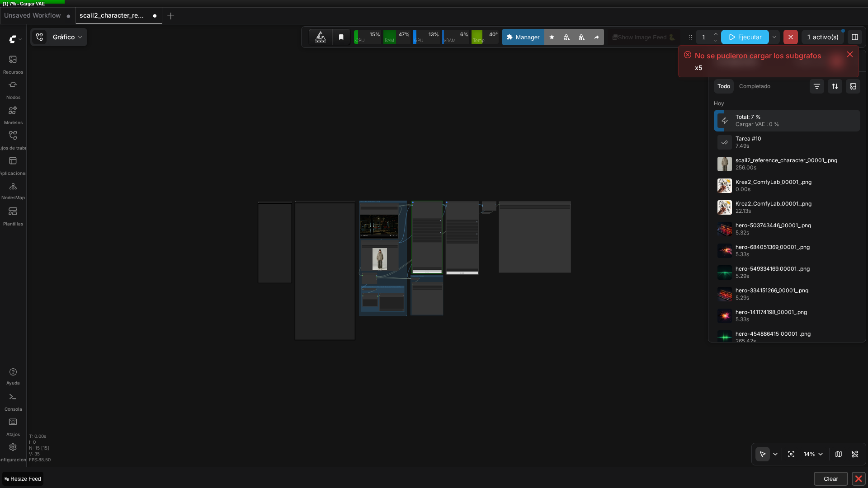
Task: Select the Completado queue tab
Action: (x=755, y=86)
